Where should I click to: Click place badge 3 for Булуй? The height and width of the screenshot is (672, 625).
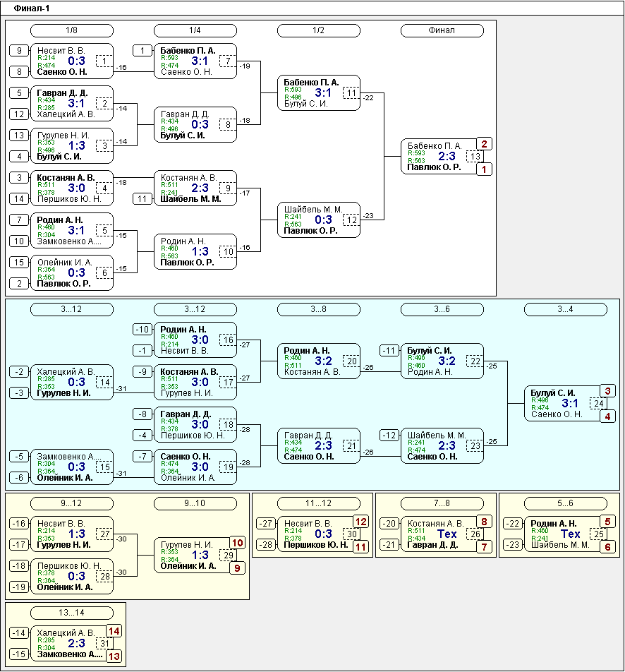pyautogui.click(x=607, y=391)
